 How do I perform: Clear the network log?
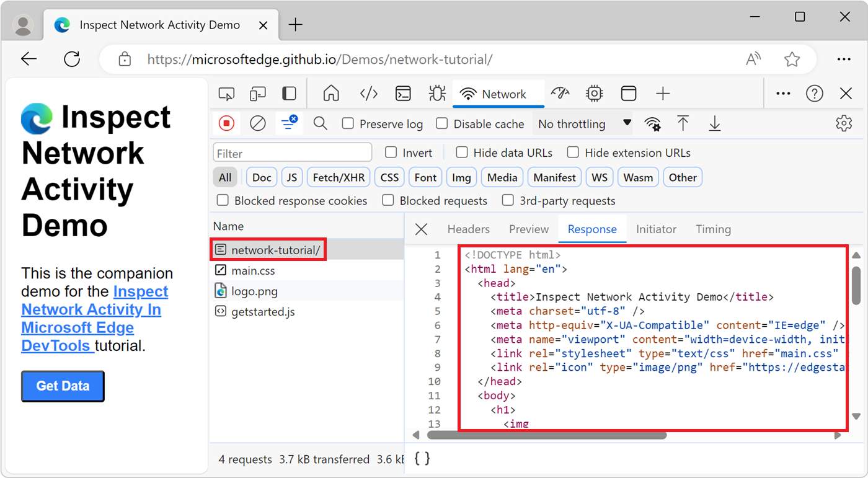click(x=257, y=123)
